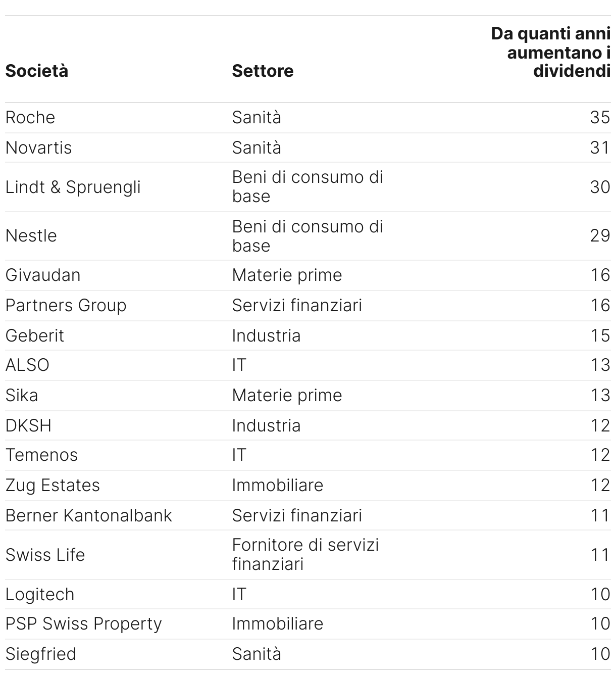616x675 pixels.
Task: Select the Berner Kantonalbank entry
Action: coord(89,515)
